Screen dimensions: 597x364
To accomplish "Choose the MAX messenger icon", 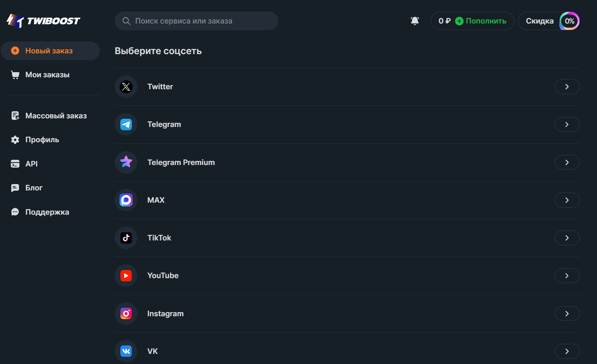I will pos(126,200).
